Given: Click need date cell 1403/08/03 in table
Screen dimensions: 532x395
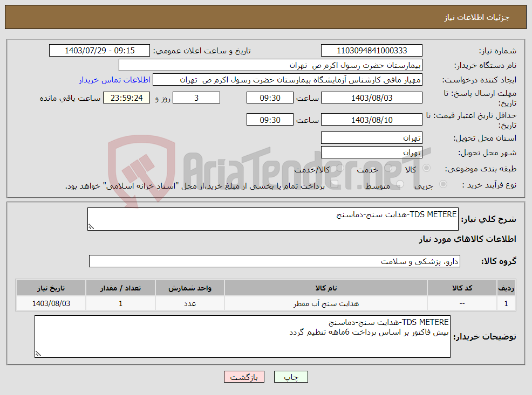Looking at the screenshot, I should click(x=51, y=303).
